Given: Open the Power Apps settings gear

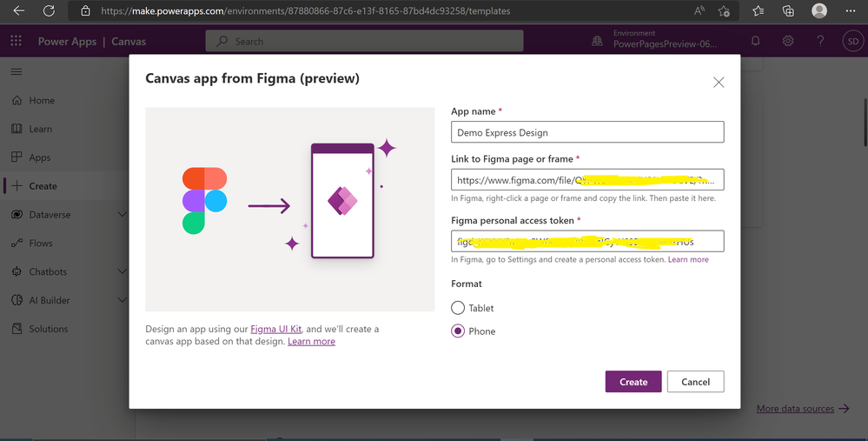Looking at the screenshot, I should click(x=788, y=40).
